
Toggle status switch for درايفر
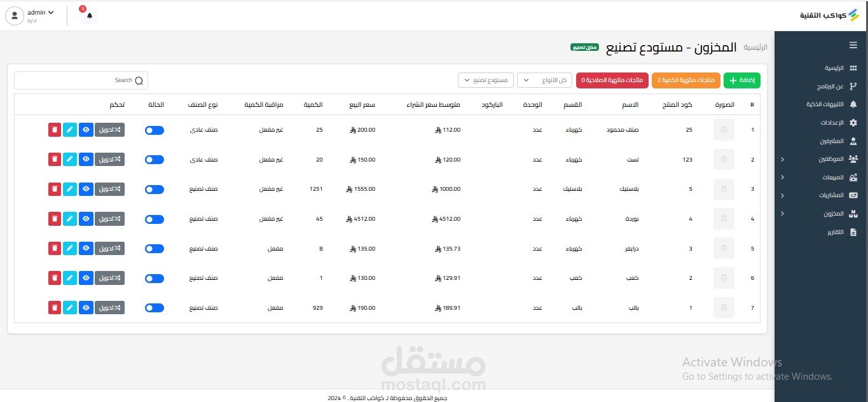pyautogui.click(x=155, y=248)
